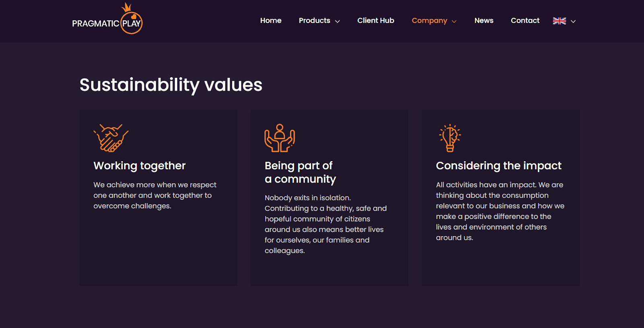Select the highlighted Company menu item
644x328 pixels.
point(429,21)
